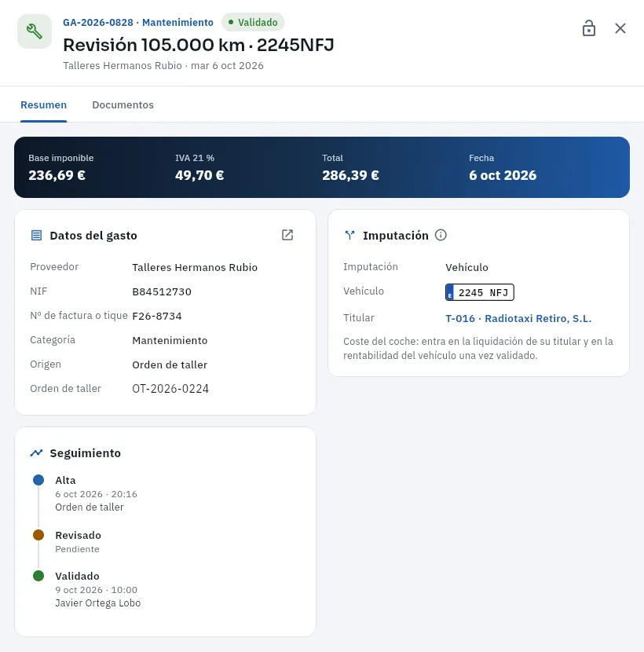Click the Validado status badge
The image size is (644, 652).
[253, 22]
